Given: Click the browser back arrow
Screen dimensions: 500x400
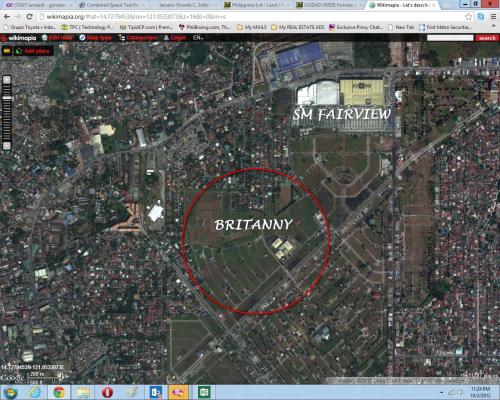Looking at the screenshot, I should pyautogui.click(x=7, y=16).
